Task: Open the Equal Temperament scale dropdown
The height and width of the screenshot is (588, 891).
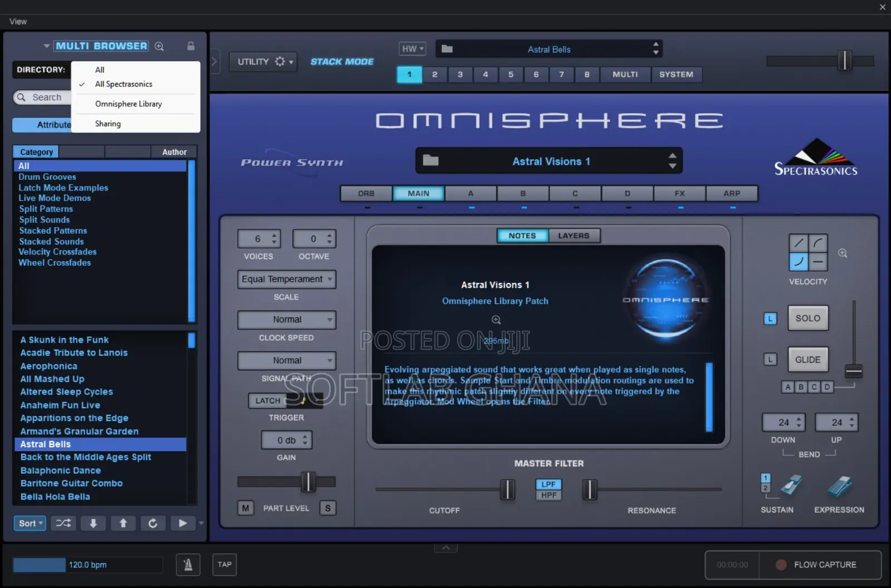Action: (287, 279)
